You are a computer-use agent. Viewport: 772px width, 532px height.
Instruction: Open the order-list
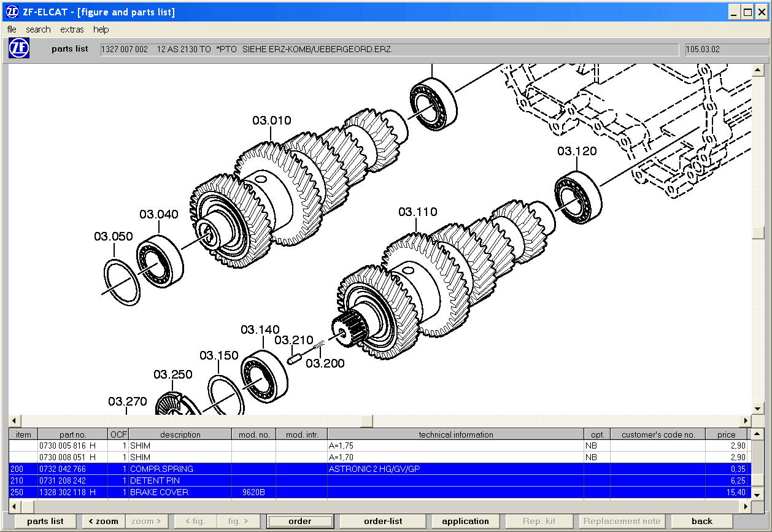(x=384, y=522)
